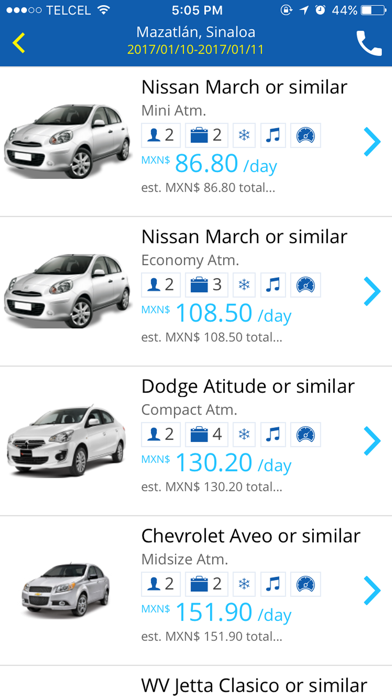The width and height of the screenshot is (392, 696).
Task: Open Economy Atm. details via right chevron
Action: pyautogui.click(x=372, y=291)
